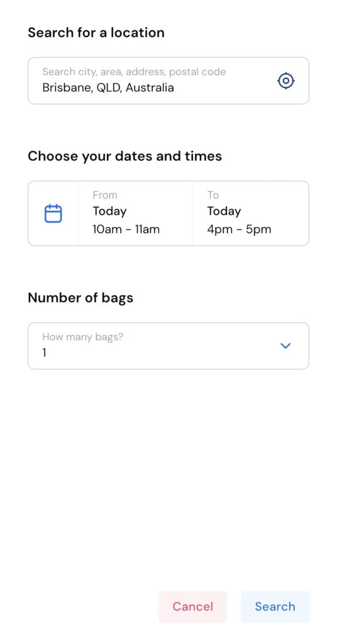Viewport: 337px width, 644px height.
Task: Click the 'Number of bags' heading
Action: 80,297
